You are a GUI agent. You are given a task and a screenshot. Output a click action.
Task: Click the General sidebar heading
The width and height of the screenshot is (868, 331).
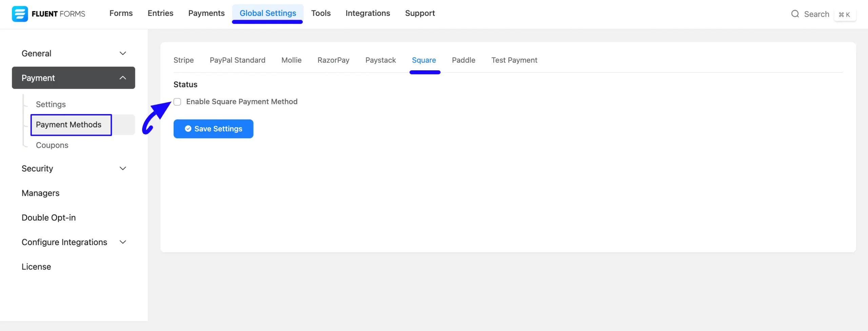pyautogui.click(x=36, y=53)
